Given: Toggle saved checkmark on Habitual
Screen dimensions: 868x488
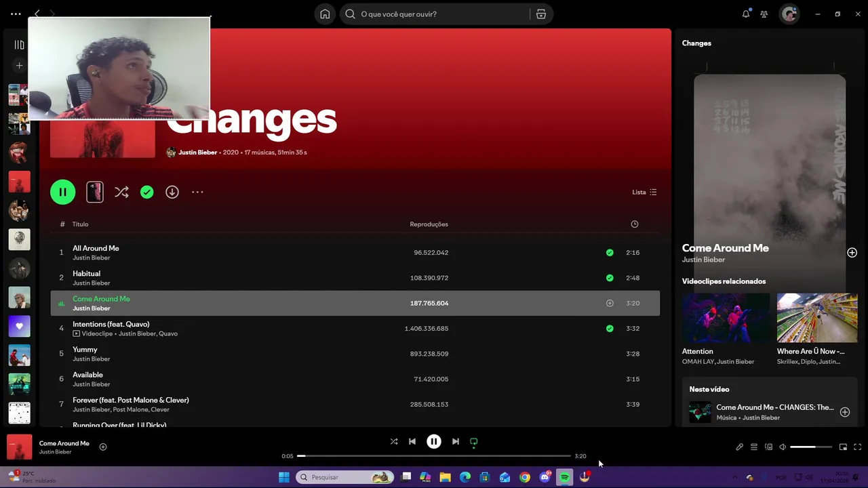Looking at the screenshot, I should (x=610, y=278).
